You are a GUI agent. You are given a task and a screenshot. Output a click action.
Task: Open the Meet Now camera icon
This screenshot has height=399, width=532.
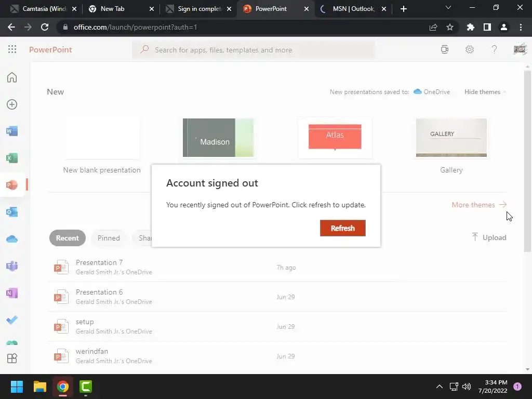click(445, 49)
